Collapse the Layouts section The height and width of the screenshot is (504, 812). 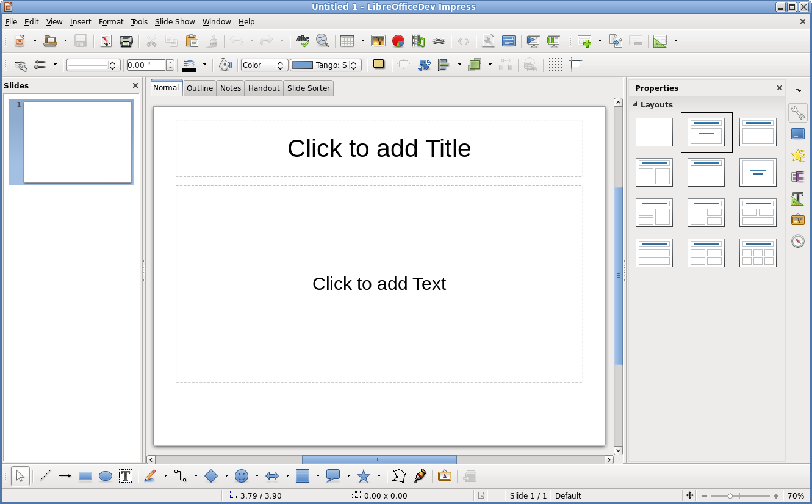pos(635,104)
